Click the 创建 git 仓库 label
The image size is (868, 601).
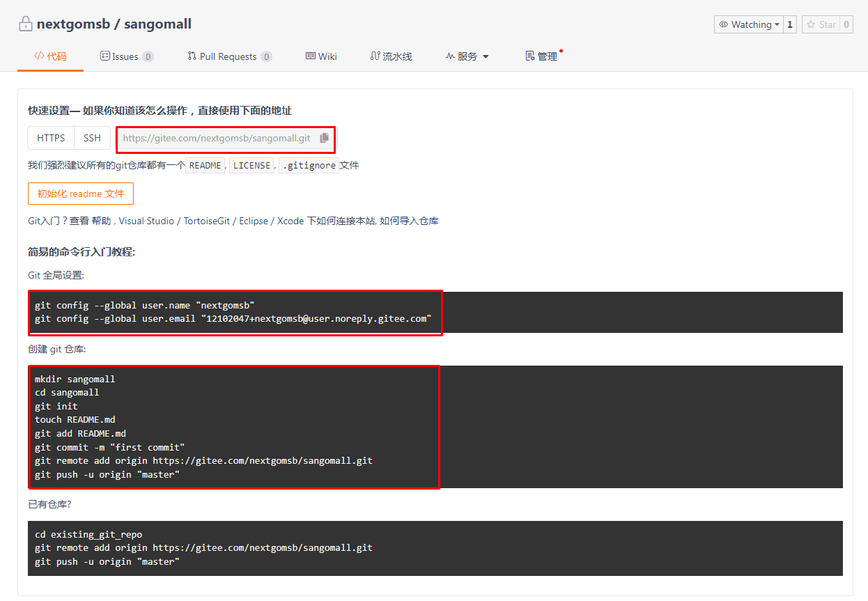click(56, 348)
